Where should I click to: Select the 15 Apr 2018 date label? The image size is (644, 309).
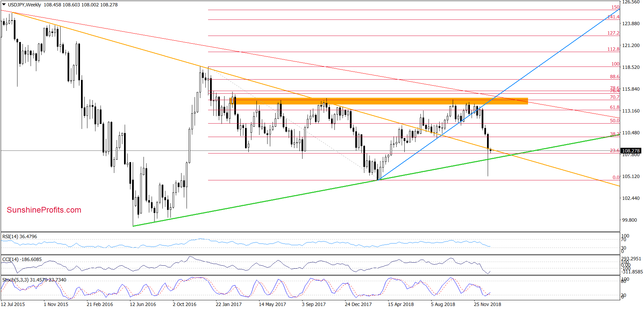[x=401, y=304]
